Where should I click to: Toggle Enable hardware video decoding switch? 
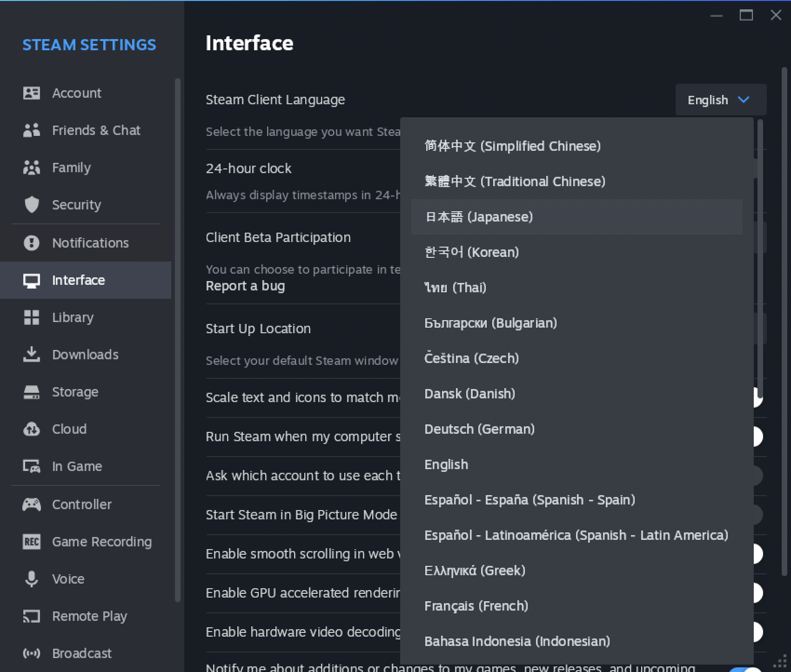pos(757,632)
